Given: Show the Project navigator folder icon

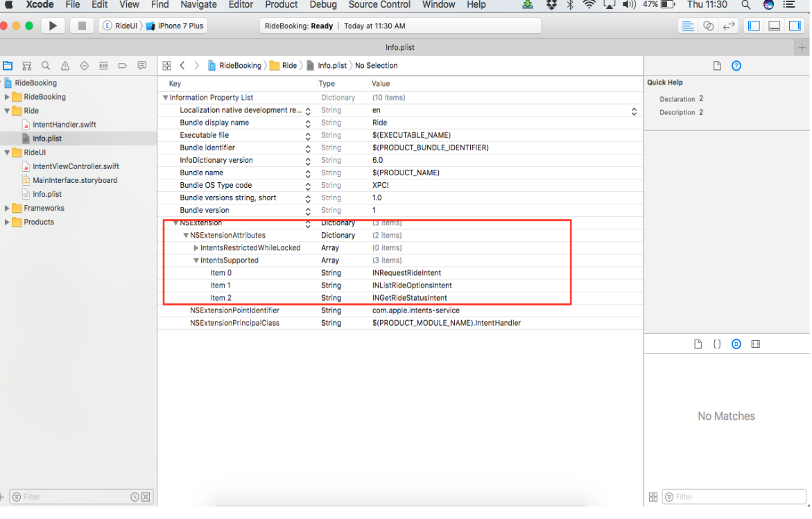Looking at the screenshot, I should [8, 66].
